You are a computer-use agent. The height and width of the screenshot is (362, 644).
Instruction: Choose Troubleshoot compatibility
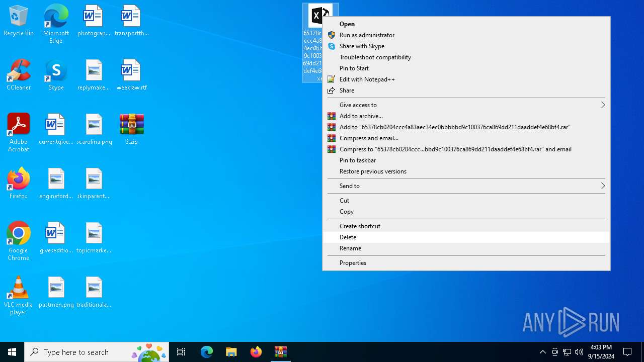coord(466,57)
